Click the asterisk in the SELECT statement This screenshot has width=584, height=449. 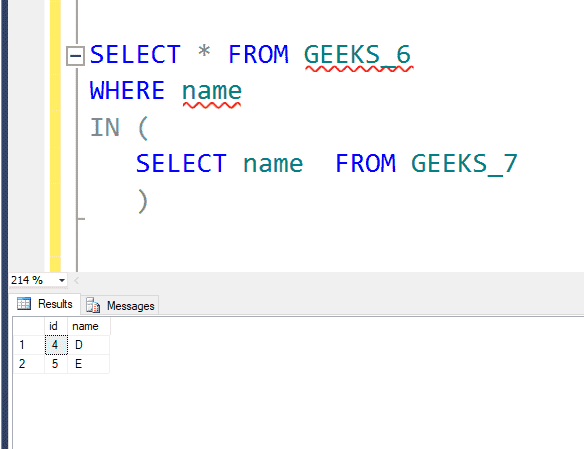(x=204, y=51)
